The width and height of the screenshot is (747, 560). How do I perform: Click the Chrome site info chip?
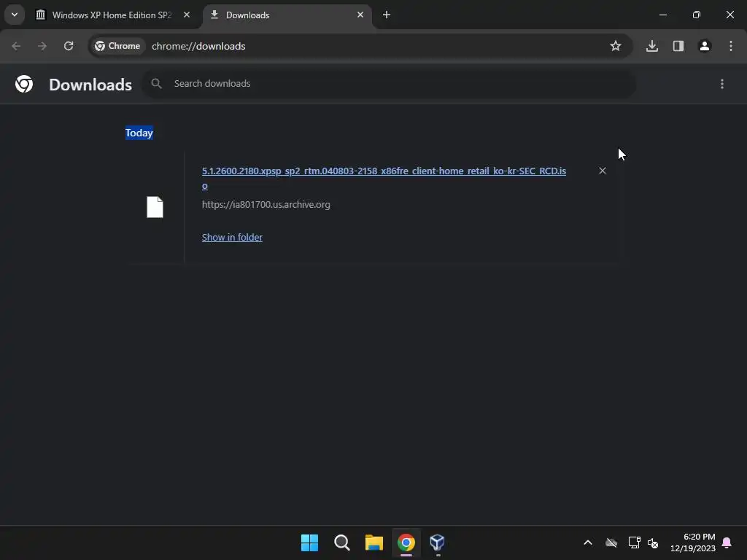pyautogui.click(x=117, y=46)
